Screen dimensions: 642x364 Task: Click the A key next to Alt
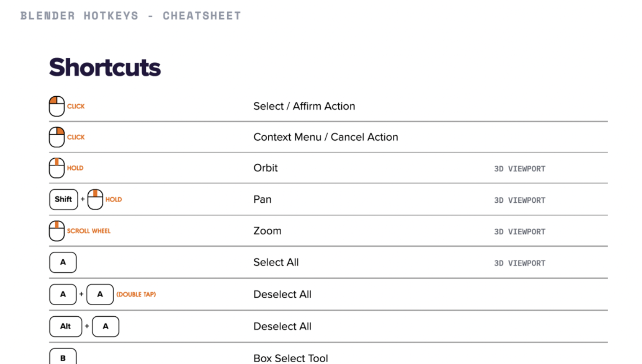tap(106, 326)
